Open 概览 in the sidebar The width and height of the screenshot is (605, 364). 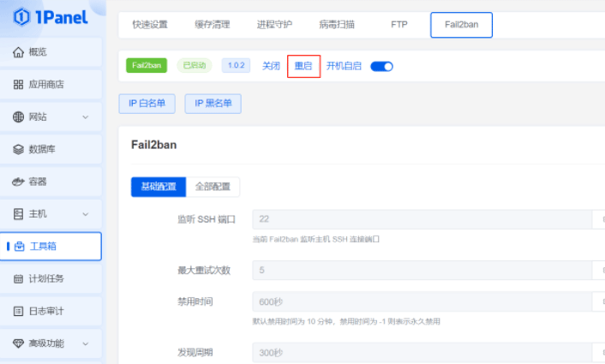[51, 52]
